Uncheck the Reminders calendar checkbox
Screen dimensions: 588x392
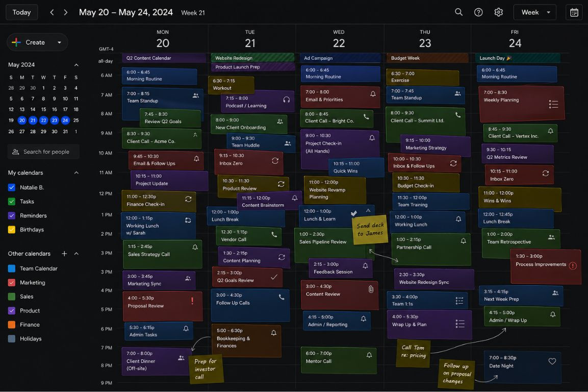click(x=12, y=215)
